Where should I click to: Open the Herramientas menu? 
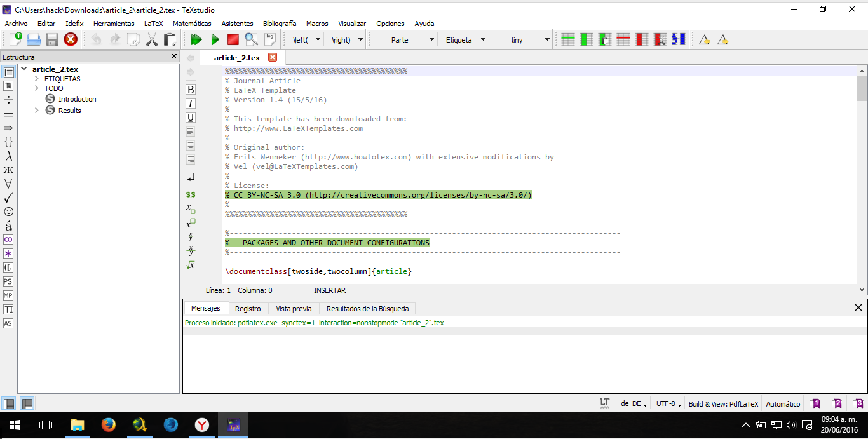[x=114, y=24]
